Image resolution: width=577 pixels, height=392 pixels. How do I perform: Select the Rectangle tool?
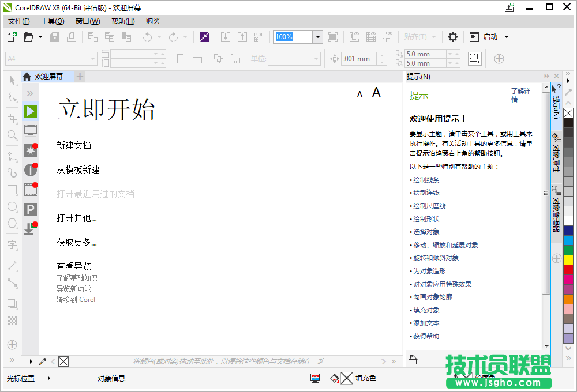click(x=12, y=190)
